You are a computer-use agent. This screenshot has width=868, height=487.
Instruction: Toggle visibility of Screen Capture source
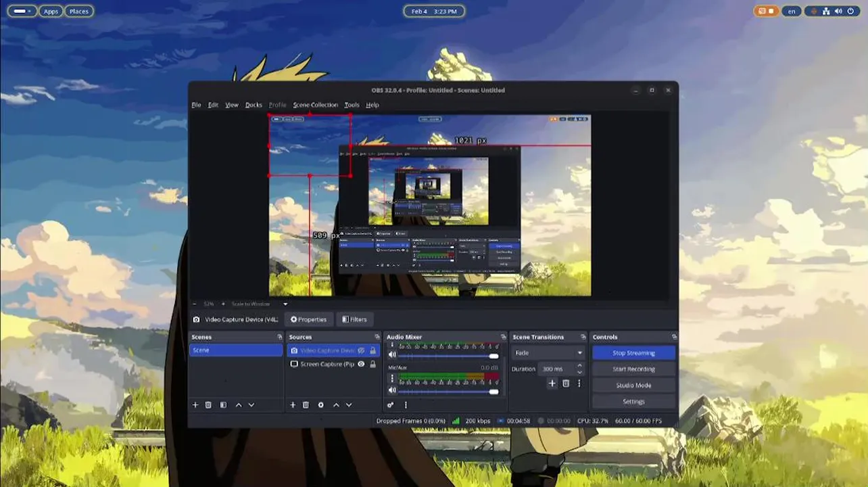tap(361, 364)
